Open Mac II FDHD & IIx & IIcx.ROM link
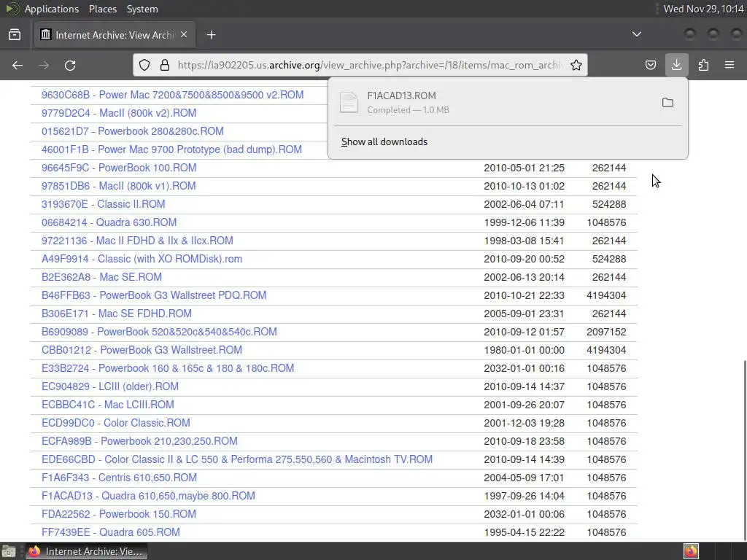Viewport: 747px width, 560px height. 137,241
